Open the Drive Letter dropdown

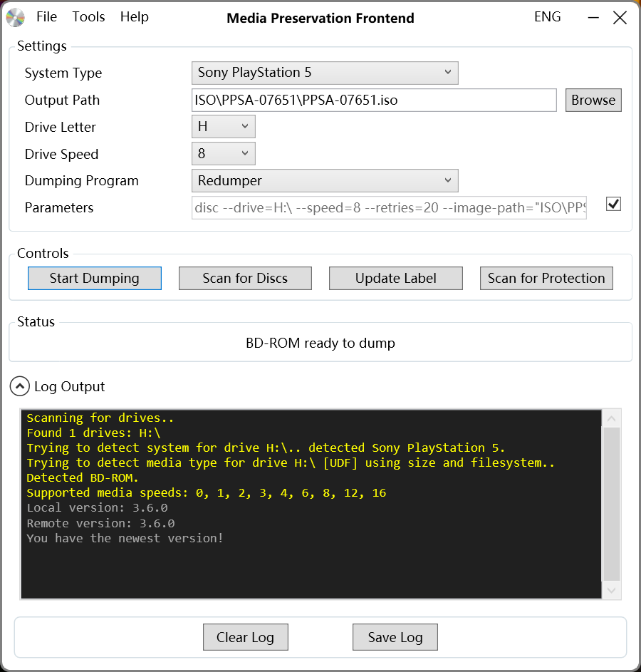[224, 126]
